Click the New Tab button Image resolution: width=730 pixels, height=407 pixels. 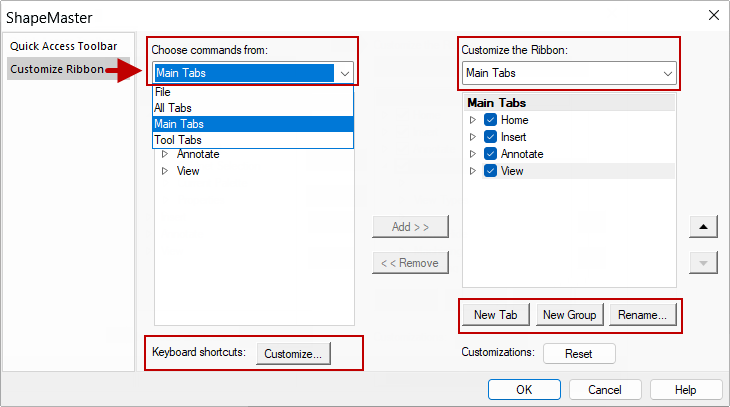(x=496, y=315)
